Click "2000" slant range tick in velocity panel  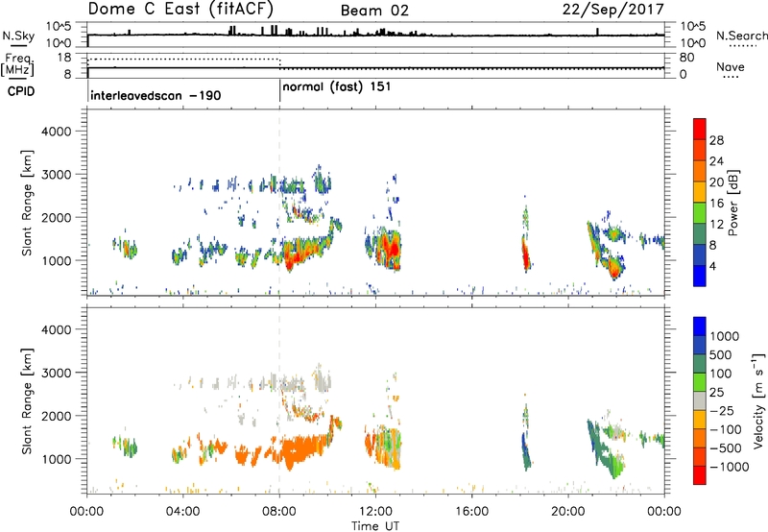pyautogui.click(x=56, y=416)
